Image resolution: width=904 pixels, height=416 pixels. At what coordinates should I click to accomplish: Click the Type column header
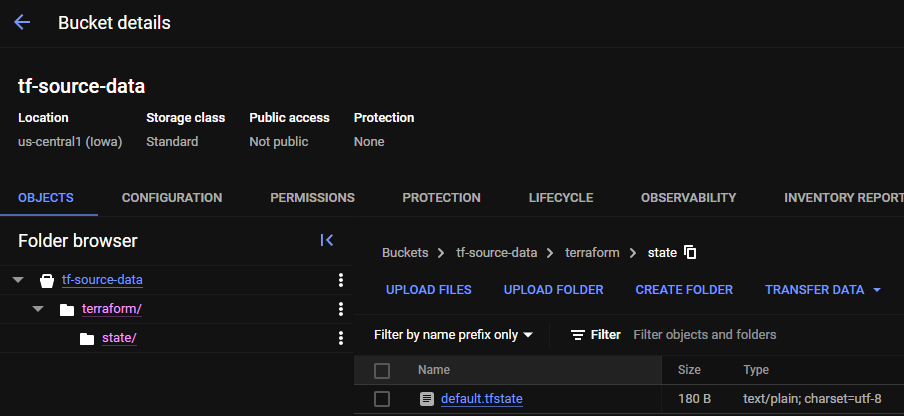756,370
